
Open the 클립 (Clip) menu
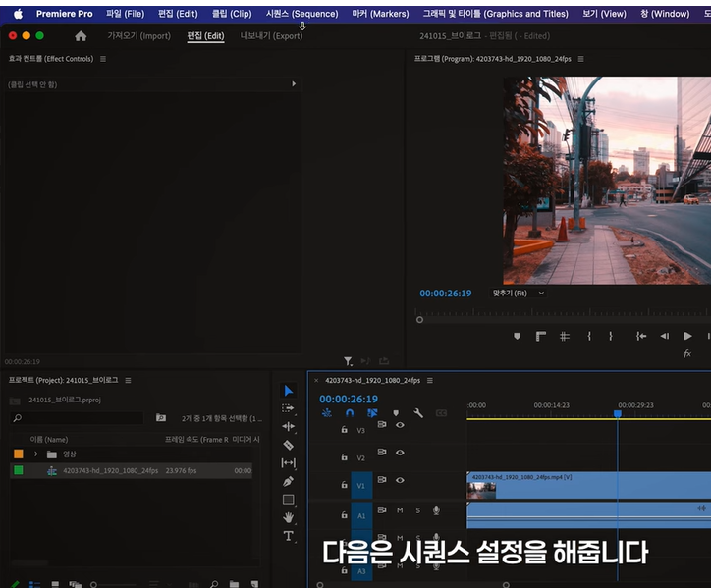tap(232, 14)
